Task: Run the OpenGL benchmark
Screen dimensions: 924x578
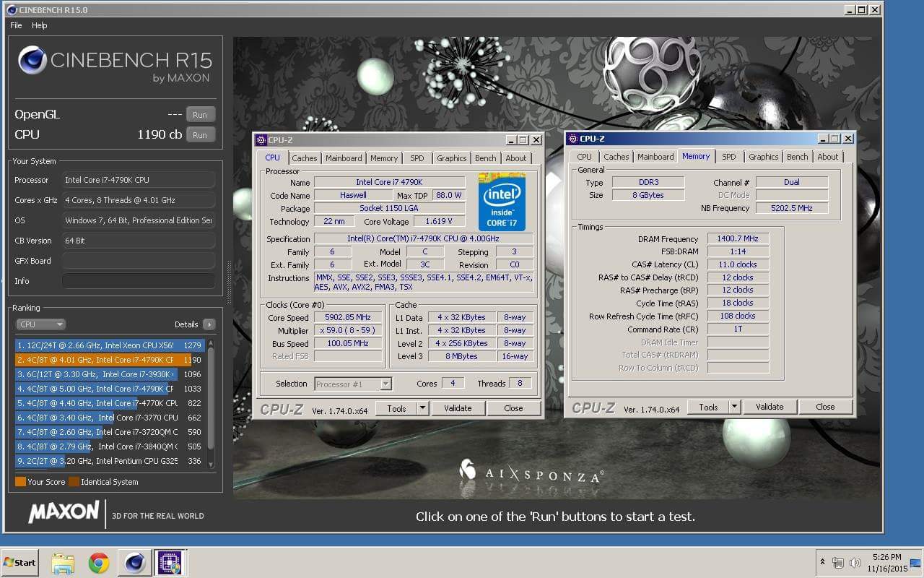Action: pos(200,115)
